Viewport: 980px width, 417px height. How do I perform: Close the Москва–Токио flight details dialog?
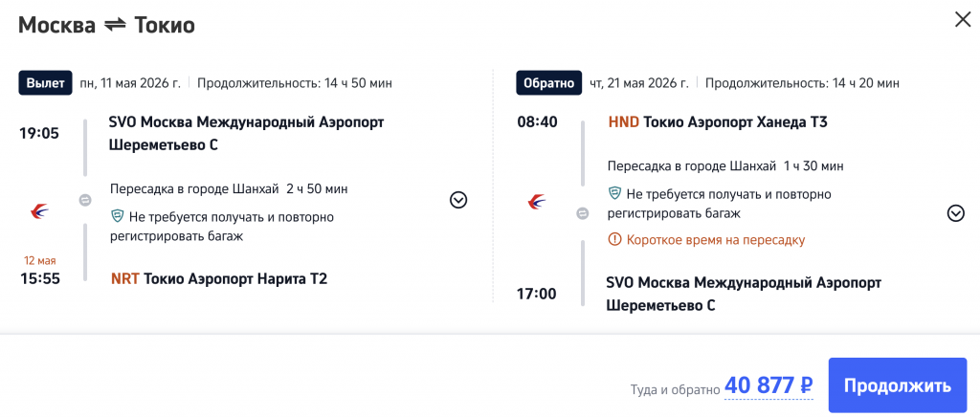pos(962,19)
